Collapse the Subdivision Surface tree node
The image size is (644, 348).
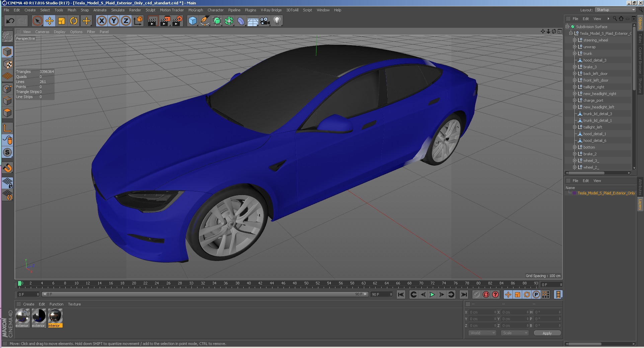click(568, 27)
